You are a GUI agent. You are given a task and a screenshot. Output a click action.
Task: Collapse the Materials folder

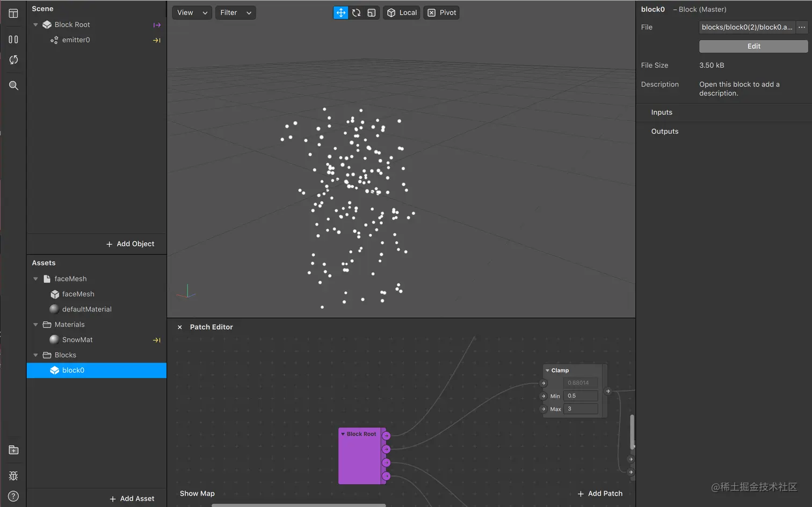35,324
